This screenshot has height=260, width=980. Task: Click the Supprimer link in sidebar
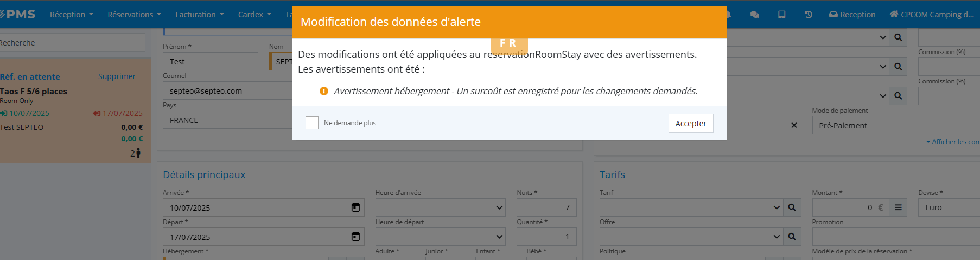pos(117,76)
